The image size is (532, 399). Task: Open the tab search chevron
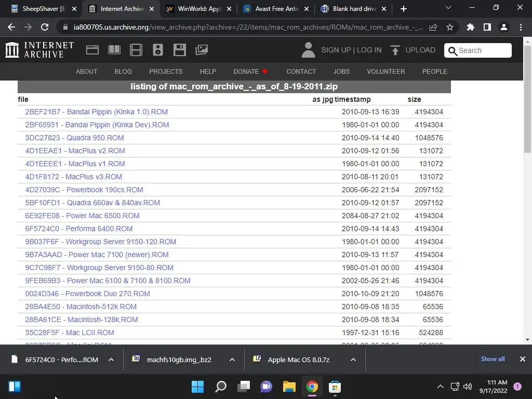448,7
